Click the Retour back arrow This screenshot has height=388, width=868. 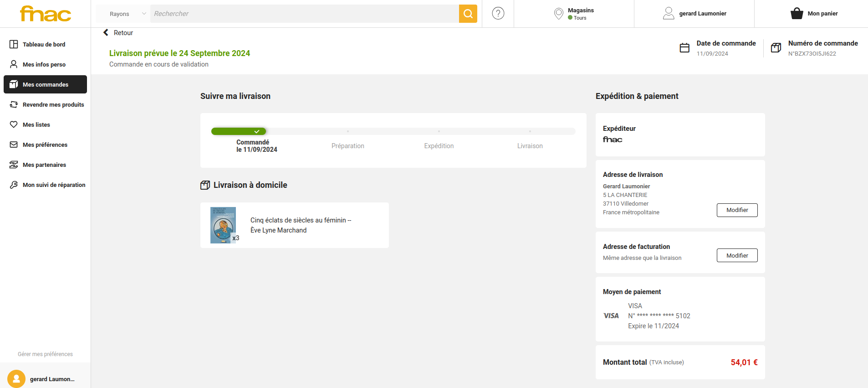coord(106,33)
